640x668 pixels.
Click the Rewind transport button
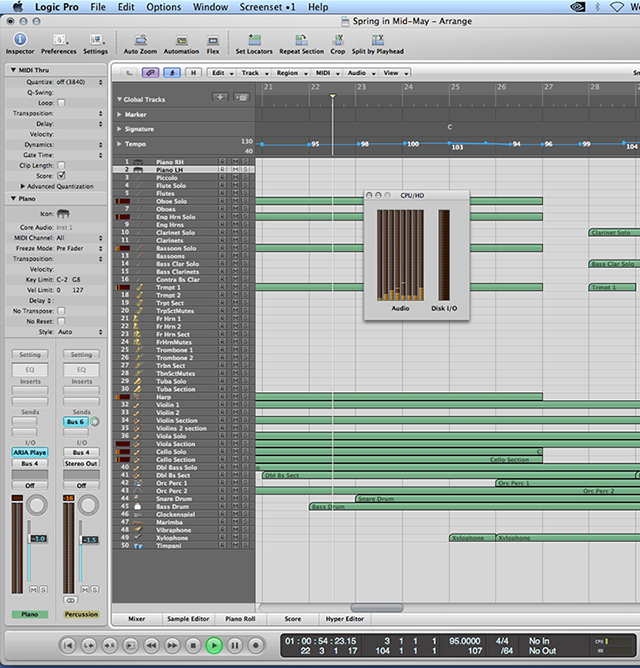click(x=151, y=645)
